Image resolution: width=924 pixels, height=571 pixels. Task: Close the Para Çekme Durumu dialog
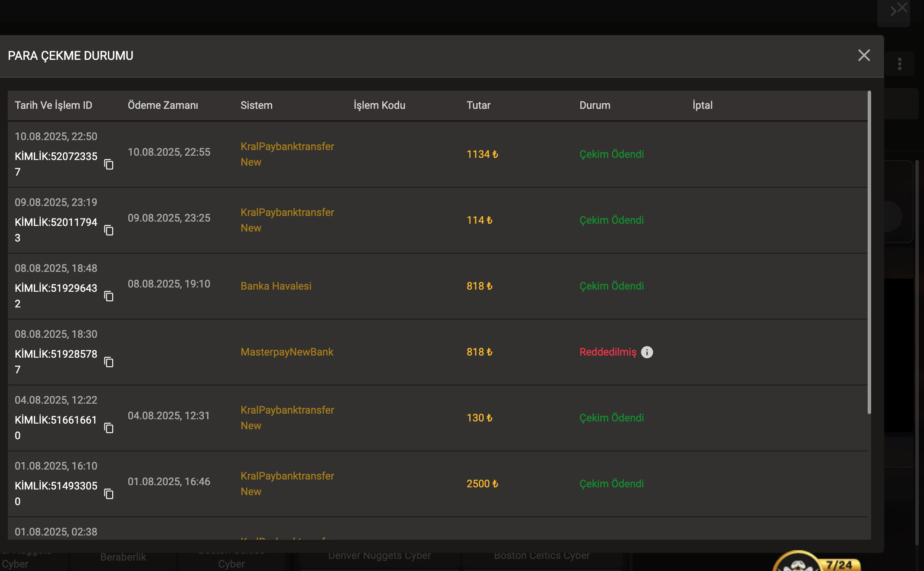pos(864,55)
